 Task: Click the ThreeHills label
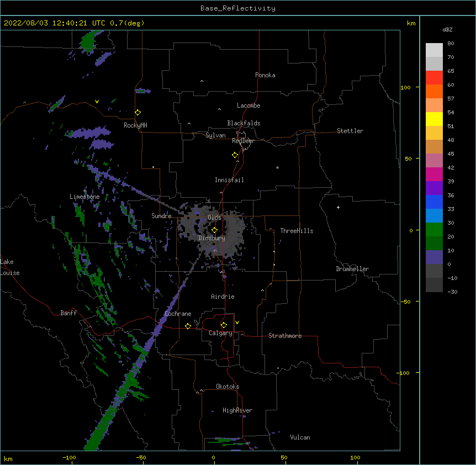297,231
